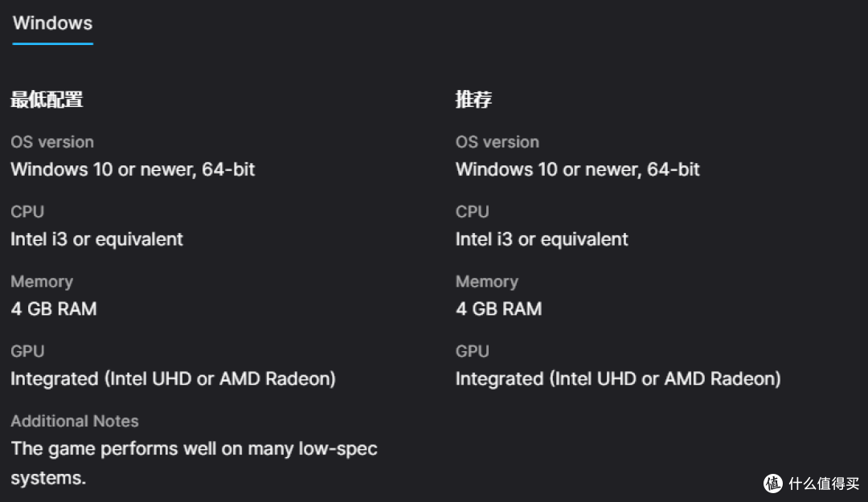Select the Windows tab
Image resolution: width=868 pixels, height=502 pixels.
pos(52,23)
